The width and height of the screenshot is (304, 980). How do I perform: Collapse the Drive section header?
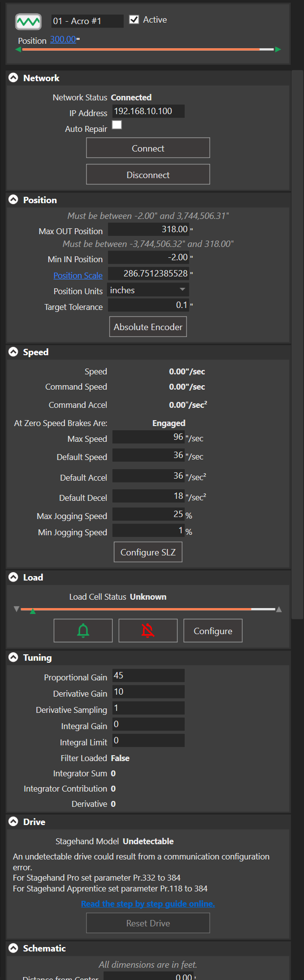tap(13, 822)
